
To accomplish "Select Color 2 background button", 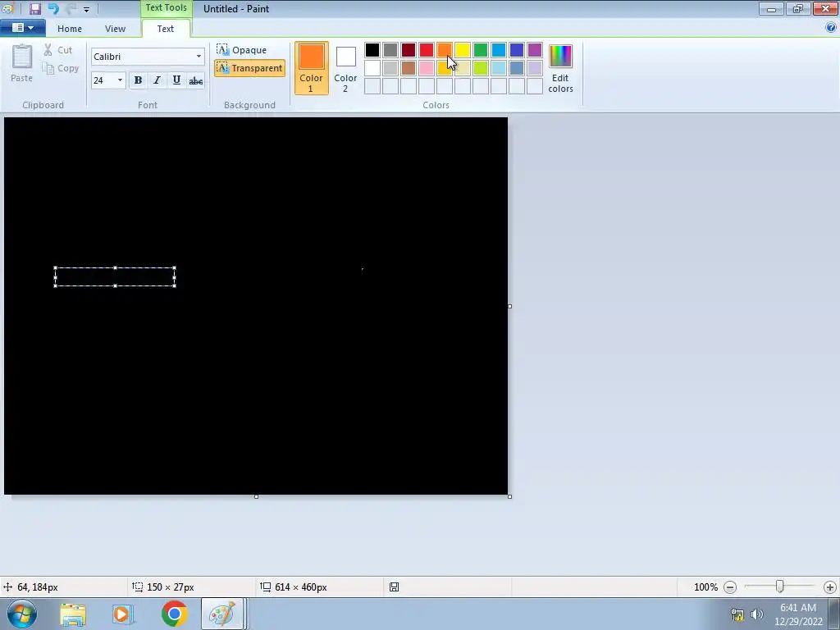I will (345, 68).
